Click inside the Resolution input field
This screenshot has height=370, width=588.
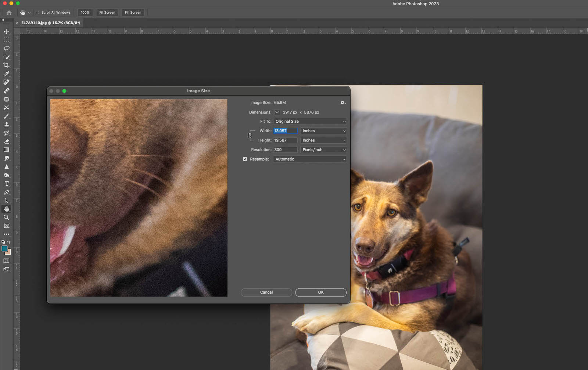click(x=285, y=150)
